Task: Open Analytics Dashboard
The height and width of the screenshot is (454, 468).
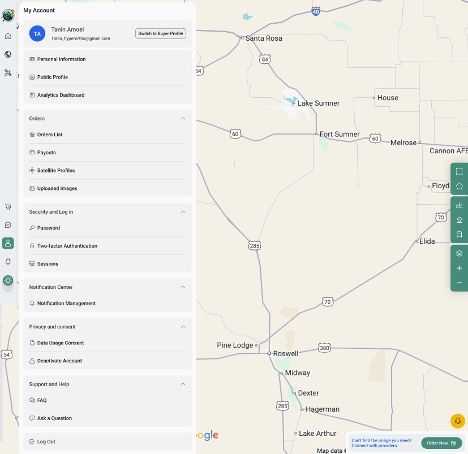Action: click(x=107, y=95)
